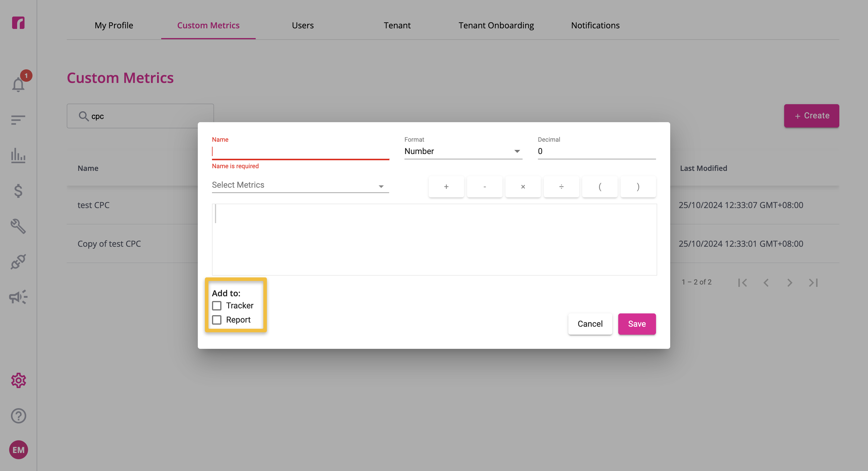
Task: Go to next page chevron
Action: click(x=789, y=282)
